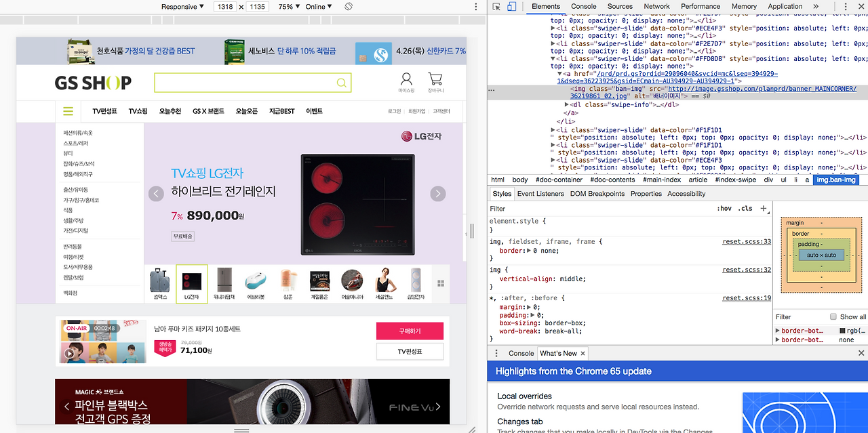The height and width of the screenshot is (433, 868).
Task: Add new style rule plus icon
Action: (x=764, y=209)
